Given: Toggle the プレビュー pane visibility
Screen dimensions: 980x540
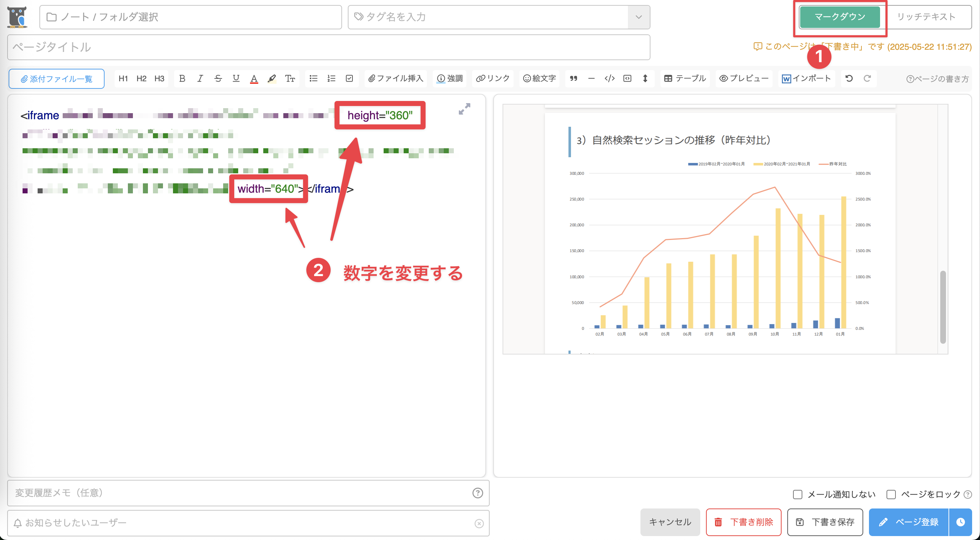Looking at the screenshot, I should (744, 78).
